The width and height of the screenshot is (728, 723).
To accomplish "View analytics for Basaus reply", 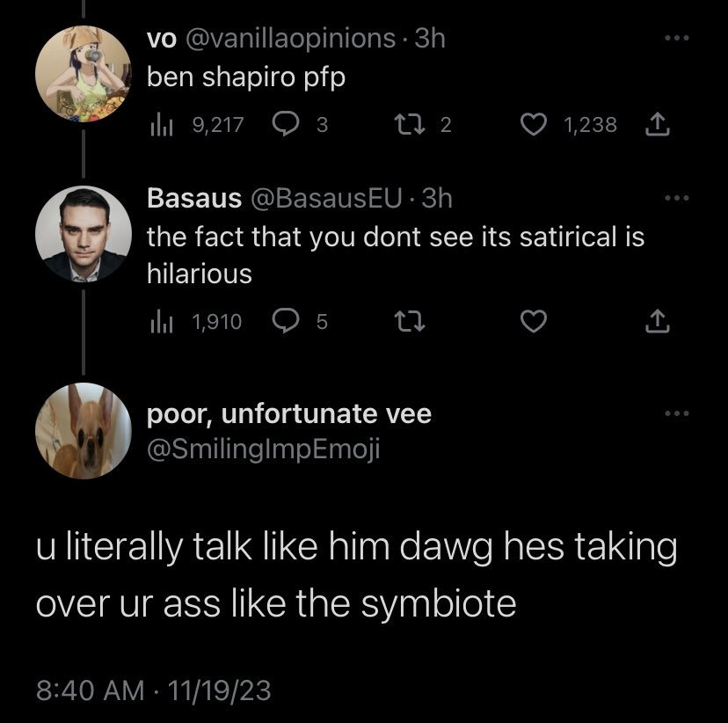I will click(157, 323).
